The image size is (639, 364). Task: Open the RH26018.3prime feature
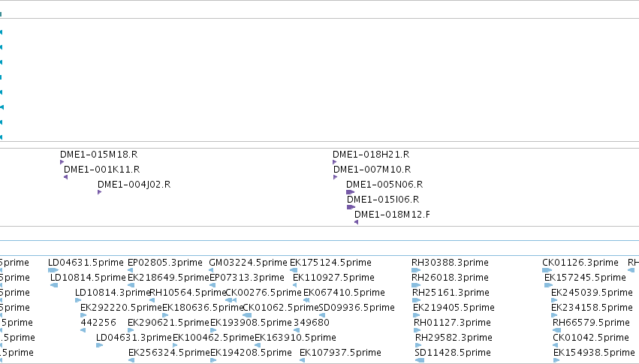450,278
